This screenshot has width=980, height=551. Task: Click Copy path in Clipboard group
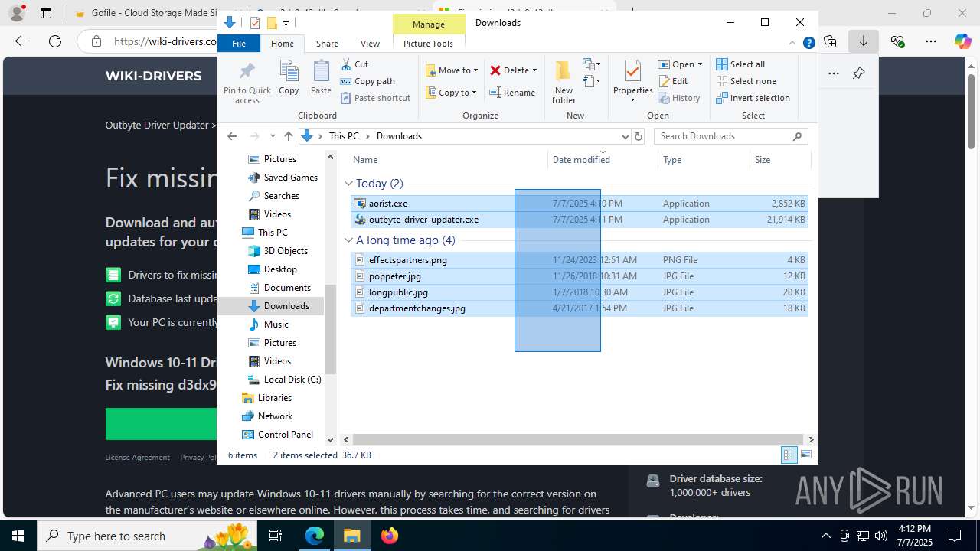367,81
